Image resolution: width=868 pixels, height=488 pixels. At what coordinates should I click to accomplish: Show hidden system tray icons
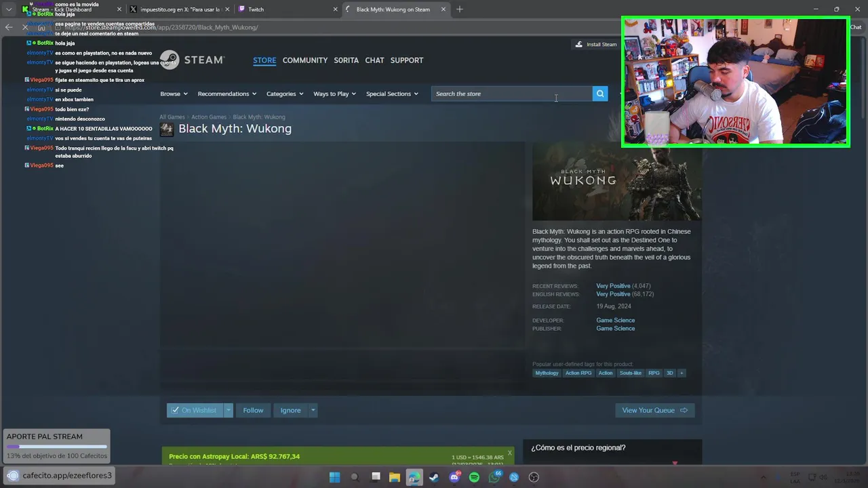coord(763,477)
